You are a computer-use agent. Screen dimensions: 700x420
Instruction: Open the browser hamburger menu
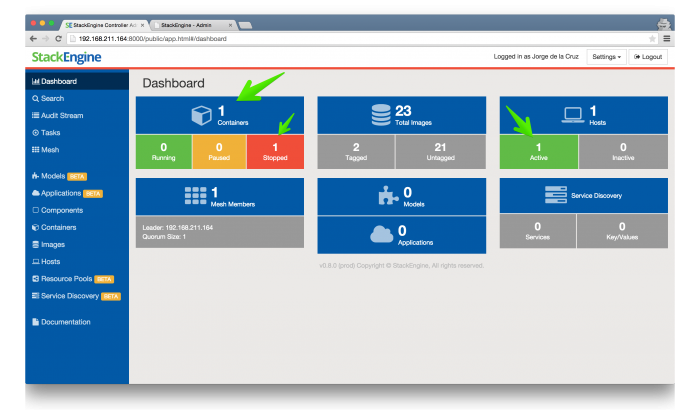[x=667, y=39]
